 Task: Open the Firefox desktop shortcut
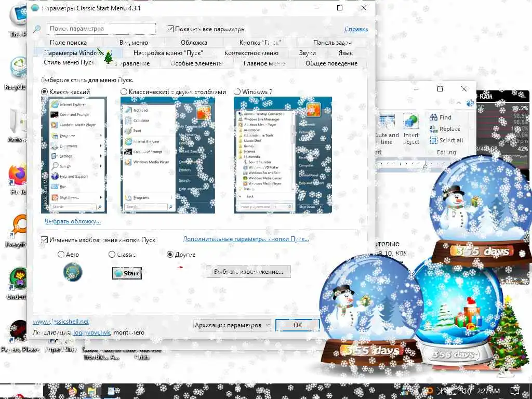pyautogui.click(x=18, y=179)
